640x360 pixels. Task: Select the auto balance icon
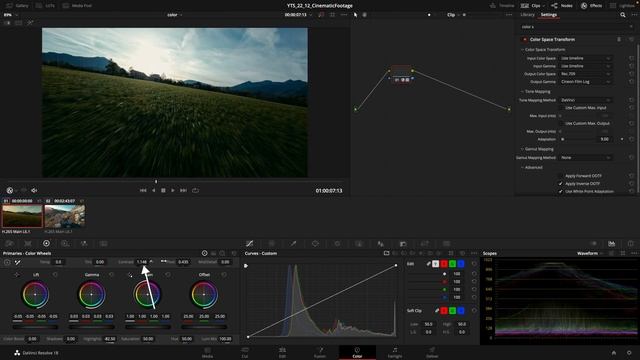7,262
